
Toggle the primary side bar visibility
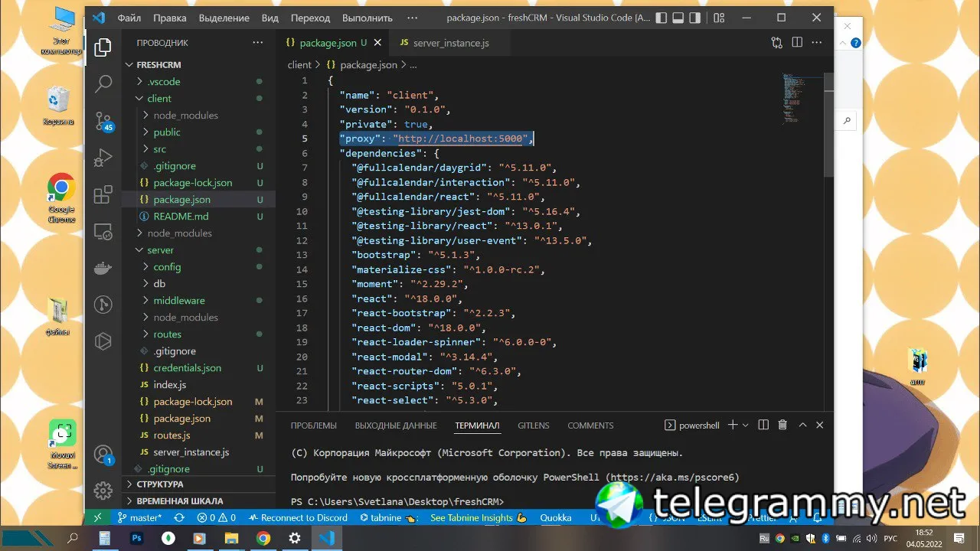click(x=661, y=18)
